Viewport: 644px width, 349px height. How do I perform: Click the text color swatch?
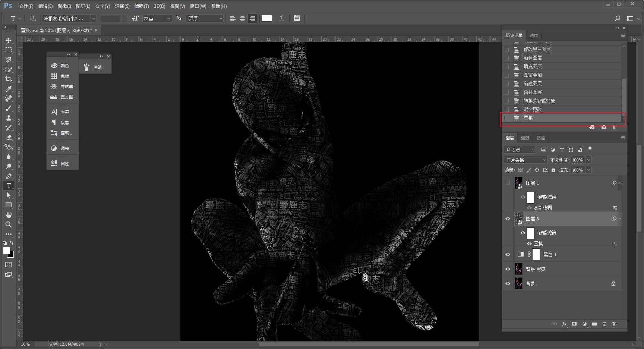tap(267, 18)
